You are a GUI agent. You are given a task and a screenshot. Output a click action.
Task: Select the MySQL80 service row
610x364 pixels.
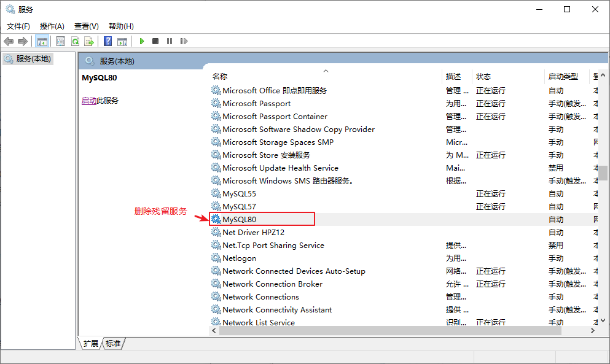[404, 219]
